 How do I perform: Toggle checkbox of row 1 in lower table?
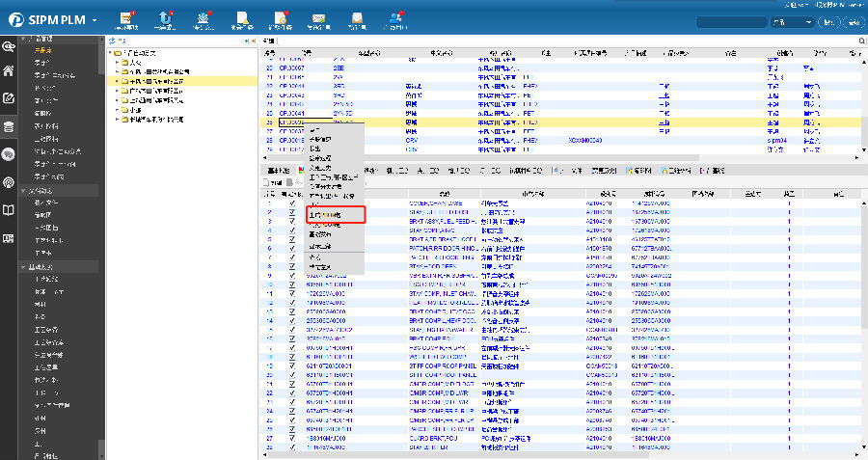tap(293, 204)
